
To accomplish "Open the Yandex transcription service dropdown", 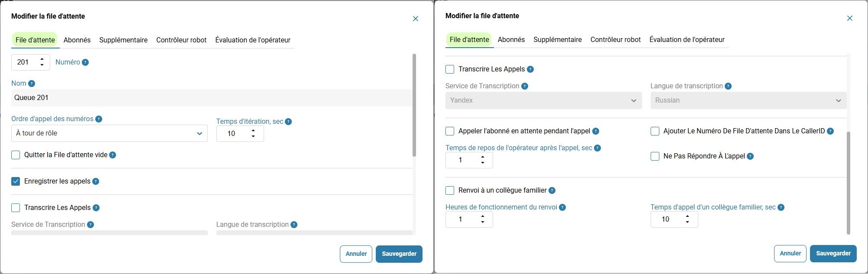I will [x=543, y=100].
